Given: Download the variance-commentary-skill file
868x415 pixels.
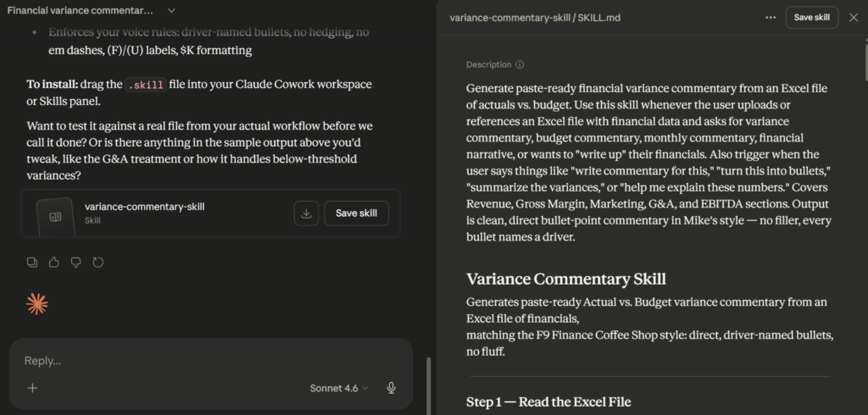Looking at the screenshot, I should click(x=306, y=213).
